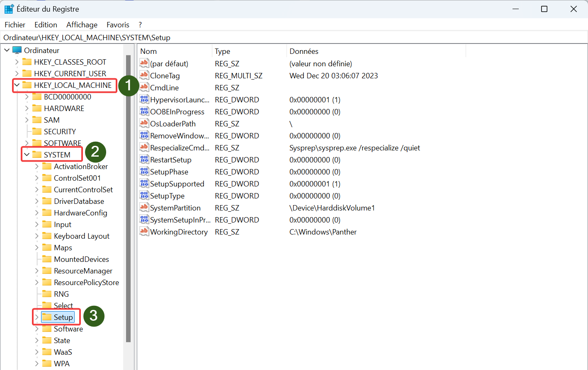Click the string icon of CmdLine value

144,87
